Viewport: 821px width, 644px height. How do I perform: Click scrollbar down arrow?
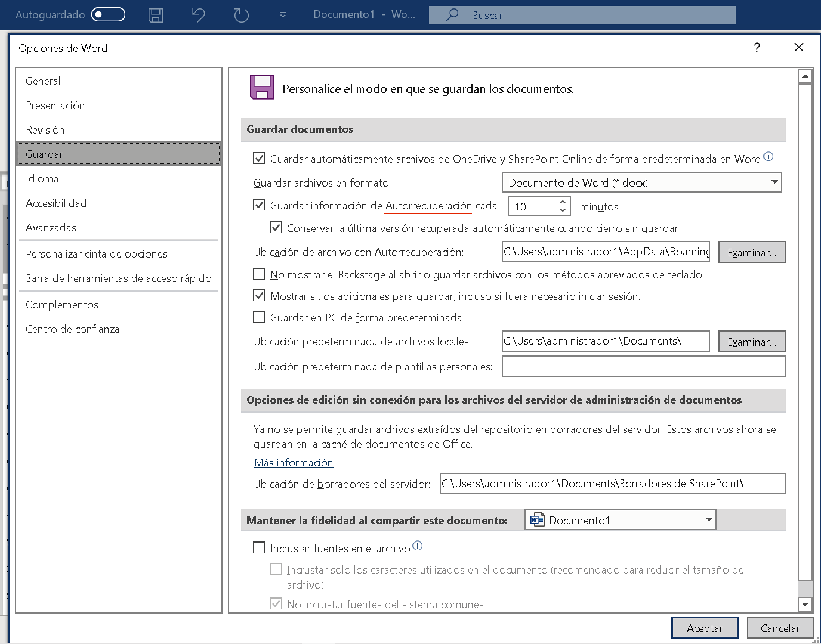805,604
